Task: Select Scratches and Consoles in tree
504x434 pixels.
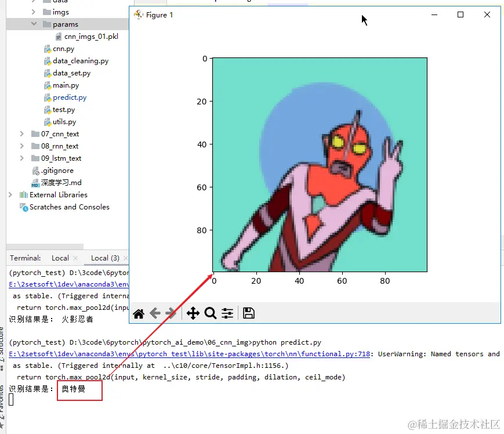Action: pyautogui.click(x=70, y=207)
